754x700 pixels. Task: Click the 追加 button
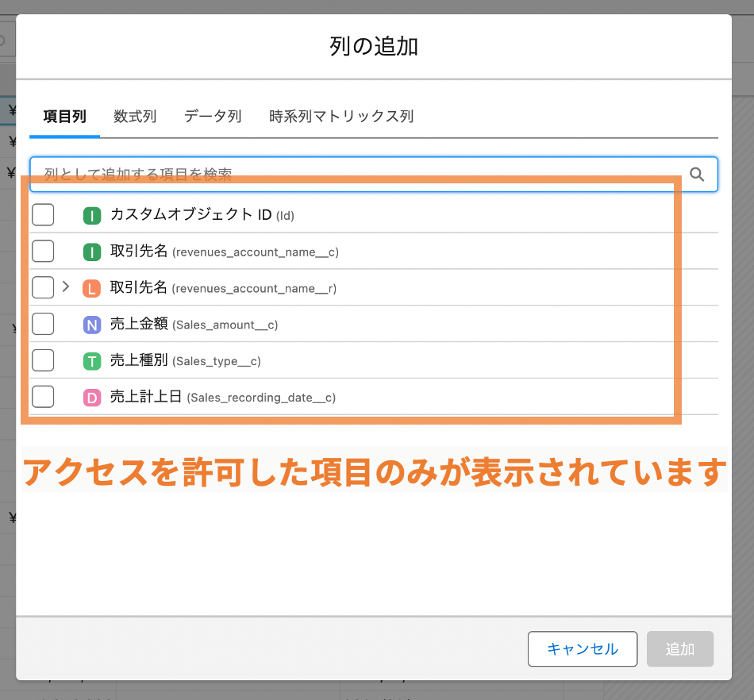tap(680, 649)
